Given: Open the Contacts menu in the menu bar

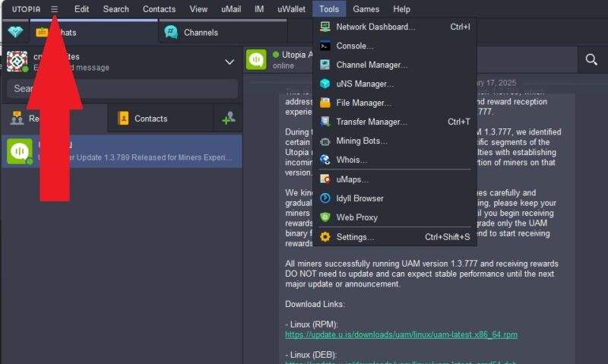Looking at the screenshot, I should pyautogui.click(x=159, y=9).
